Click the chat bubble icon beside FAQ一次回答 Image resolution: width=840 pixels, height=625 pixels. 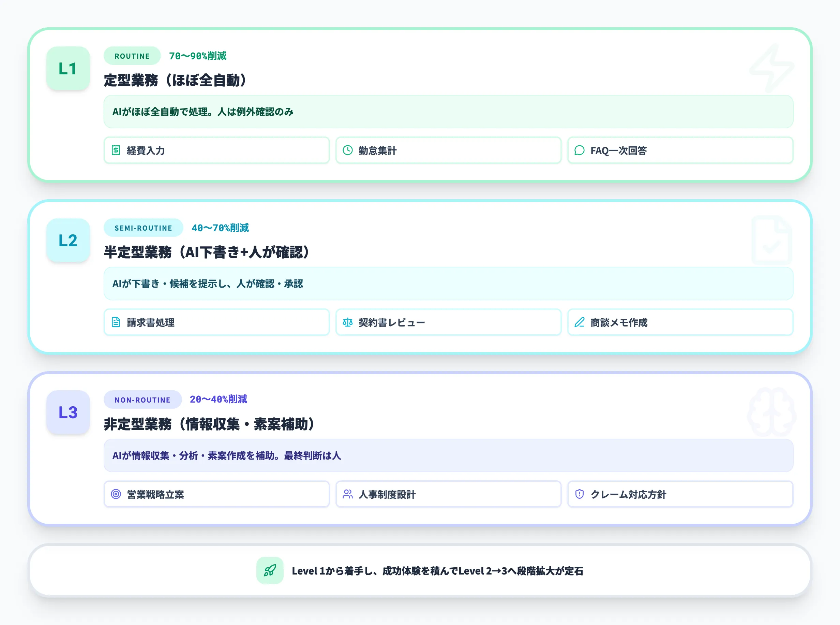click(580, 150)
